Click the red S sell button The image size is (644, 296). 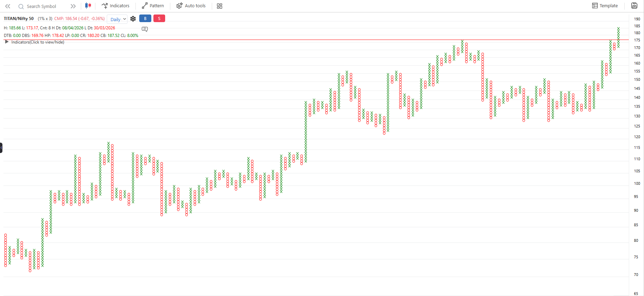(x=159, y=19)
